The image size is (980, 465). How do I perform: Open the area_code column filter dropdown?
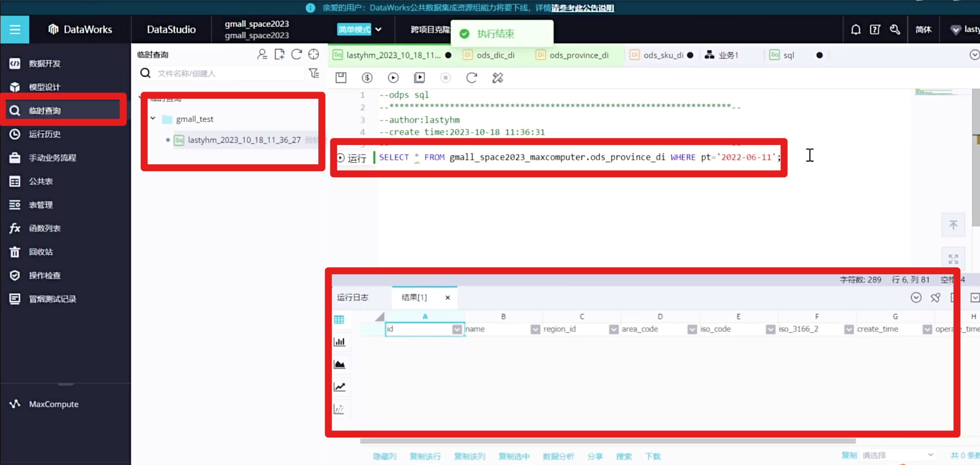pos(692,329)
